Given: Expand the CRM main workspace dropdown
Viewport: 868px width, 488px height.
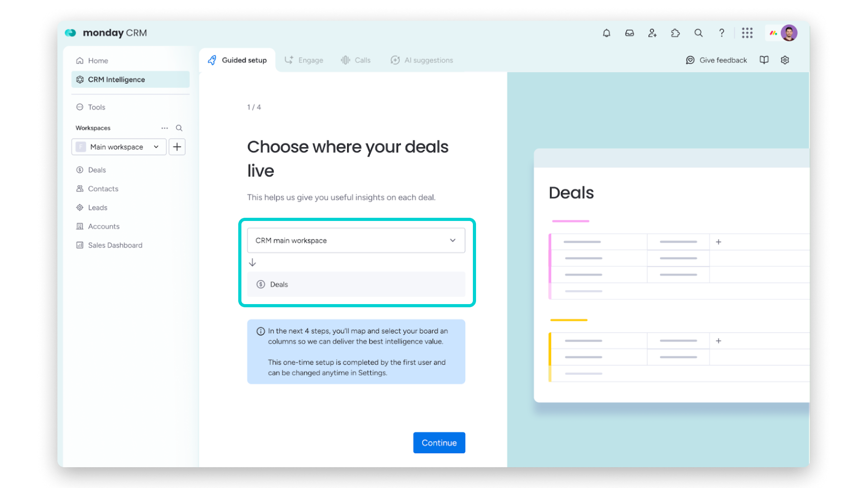Looking at the screenshot, I should coord(356,240).
